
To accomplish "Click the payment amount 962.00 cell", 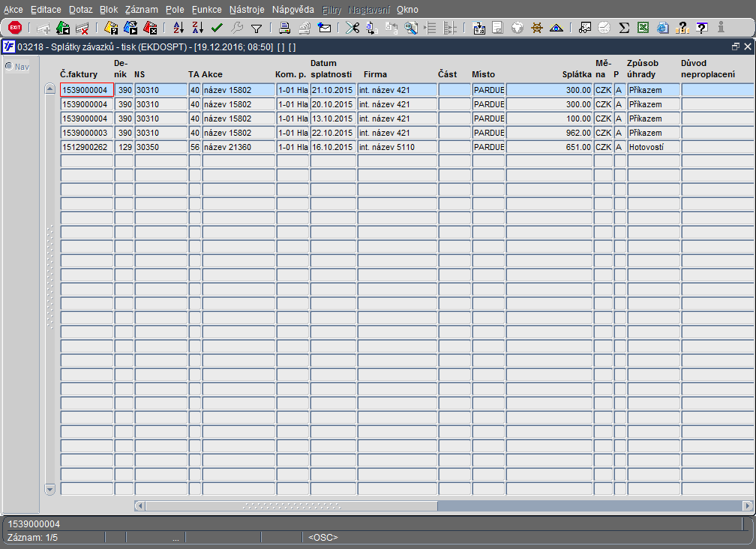I will 549,133.
